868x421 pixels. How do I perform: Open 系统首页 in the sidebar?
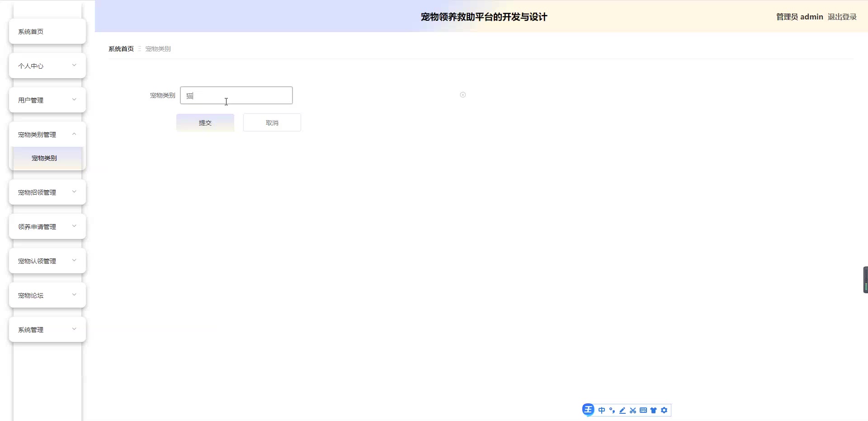click(47, 32)
